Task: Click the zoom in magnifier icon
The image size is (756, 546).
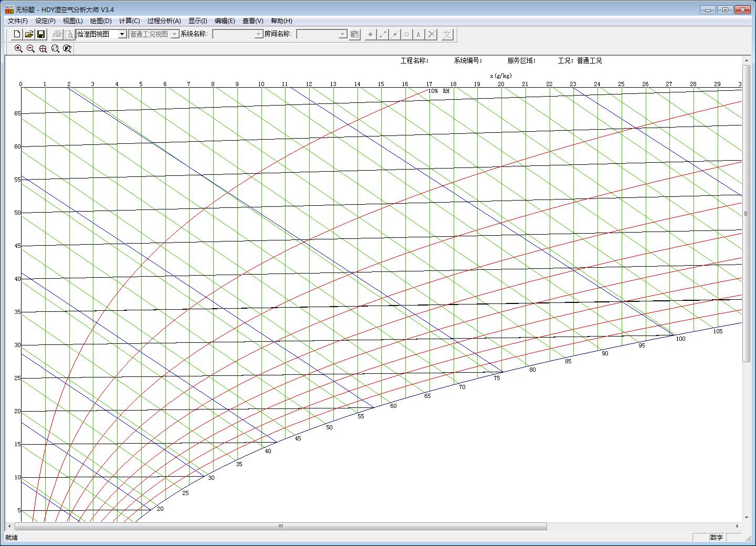Action: pos(18,49)
